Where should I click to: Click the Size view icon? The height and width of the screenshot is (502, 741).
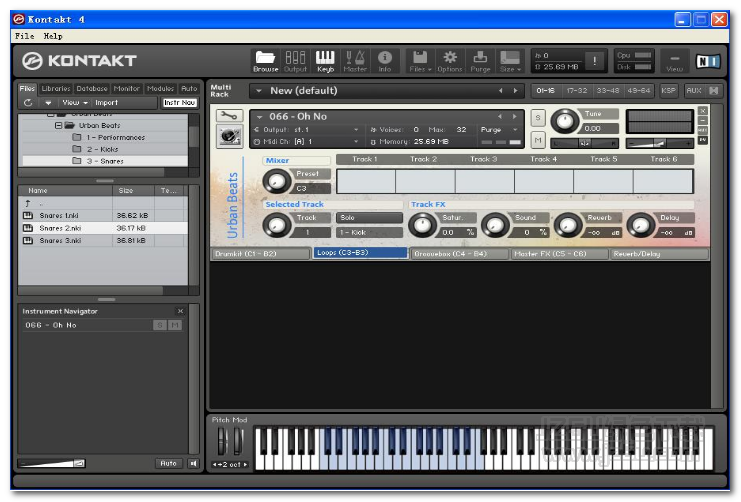click(510, 61)
